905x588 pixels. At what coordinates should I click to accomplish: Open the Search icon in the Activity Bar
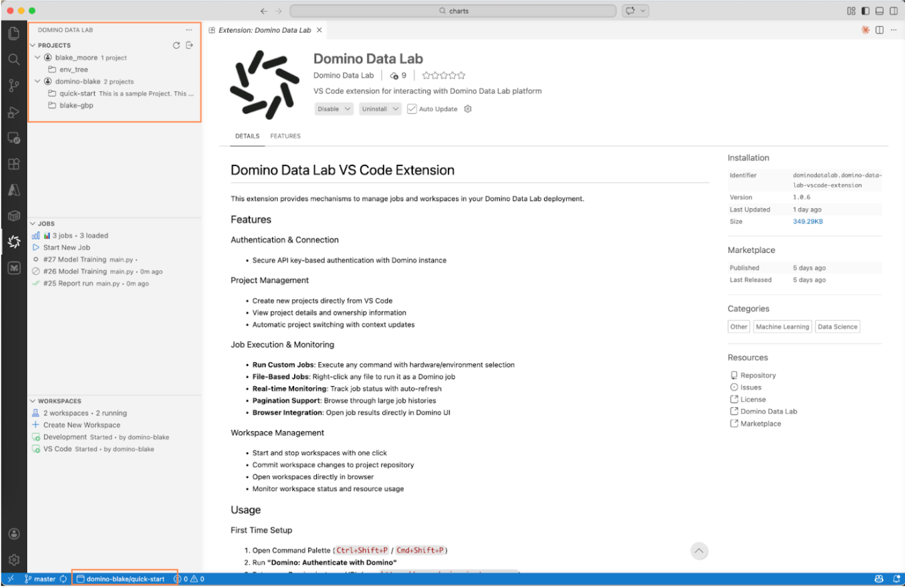point(14,59)
